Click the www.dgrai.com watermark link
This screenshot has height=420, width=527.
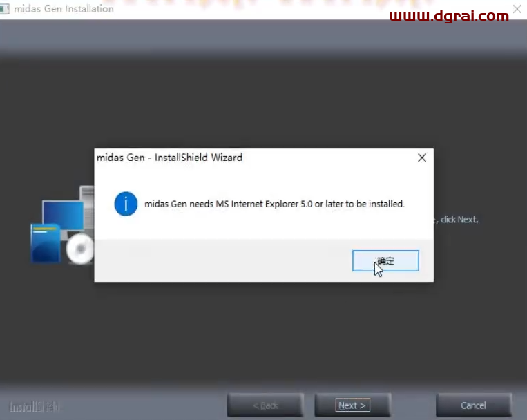[449, 15]
